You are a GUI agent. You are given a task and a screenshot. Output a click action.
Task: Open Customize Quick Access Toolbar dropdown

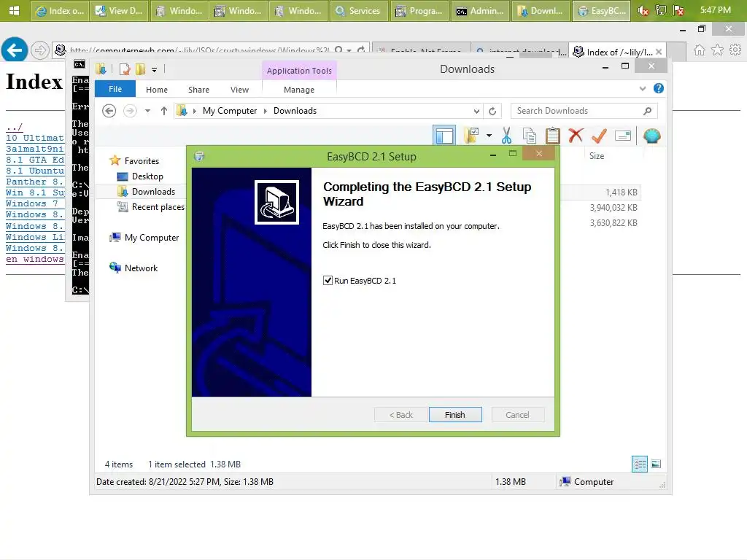click(x=155, y=69)
